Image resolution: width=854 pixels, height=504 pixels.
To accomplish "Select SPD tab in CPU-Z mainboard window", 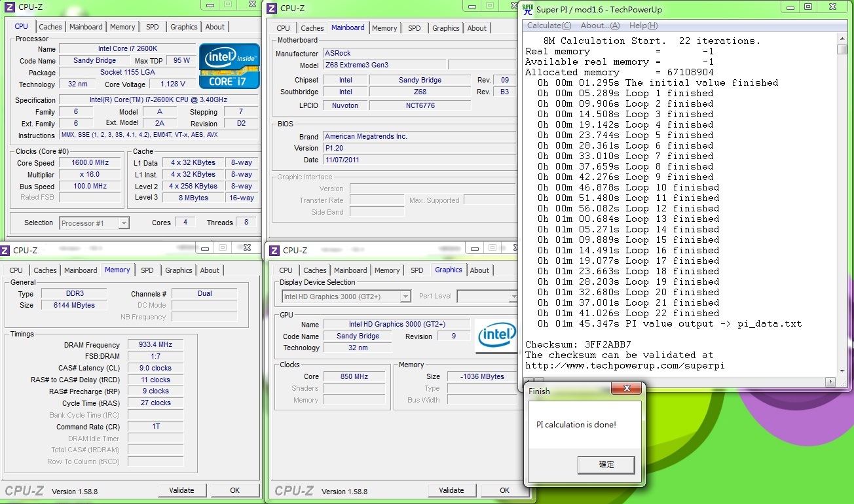I will (415, 28).
